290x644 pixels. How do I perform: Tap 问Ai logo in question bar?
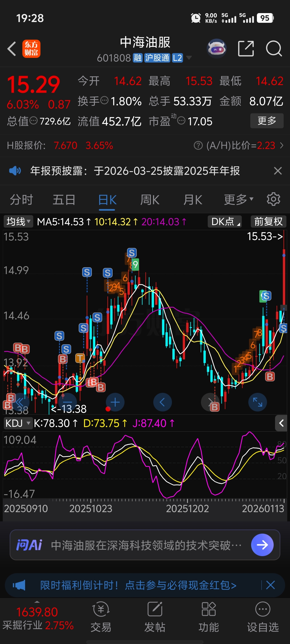tap(29, 545)
